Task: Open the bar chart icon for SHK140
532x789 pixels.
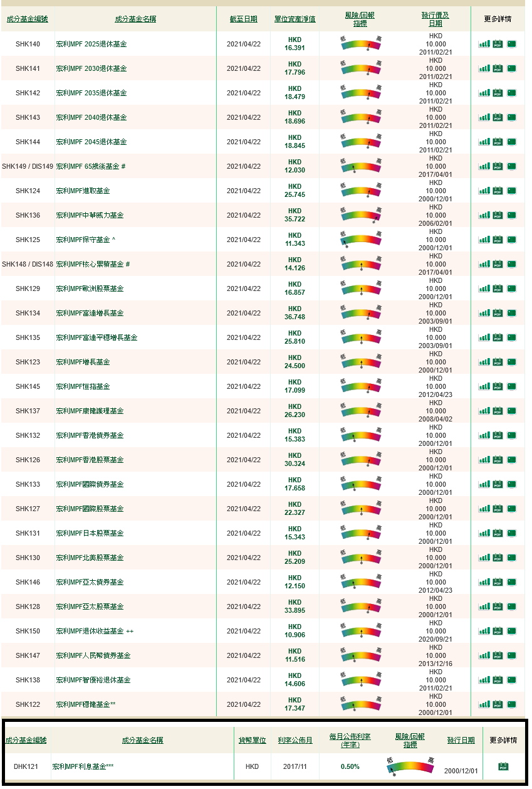Action: pos(484,44)
